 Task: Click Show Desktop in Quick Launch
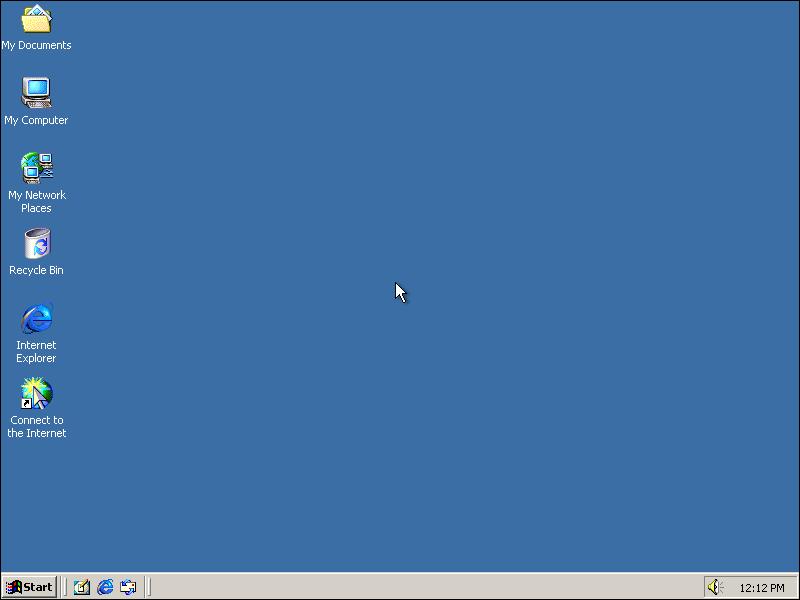82,587
